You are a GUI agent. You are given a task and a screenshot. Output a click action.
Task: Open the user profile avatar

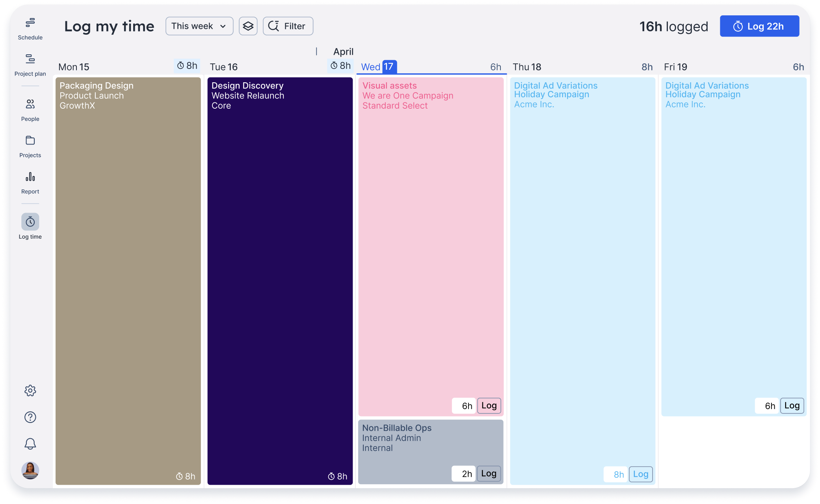(x=30, y=470)
